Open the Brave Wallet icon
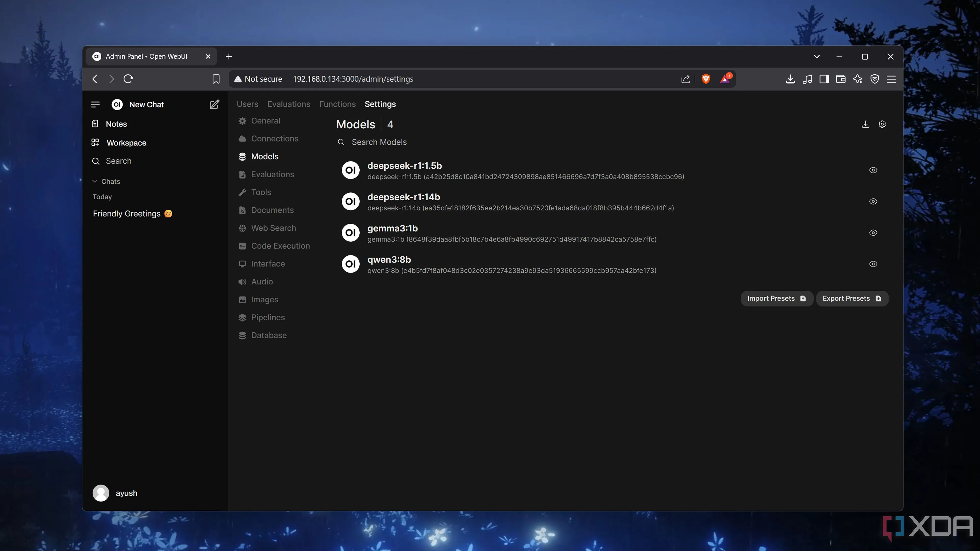Screen dimensions: 980x551 841,79
